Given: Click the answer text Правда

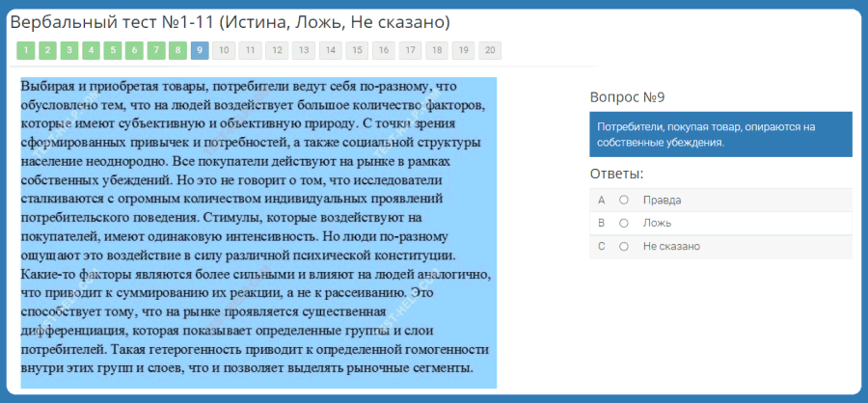Looking at the screenshot, I should coord(662,201).
